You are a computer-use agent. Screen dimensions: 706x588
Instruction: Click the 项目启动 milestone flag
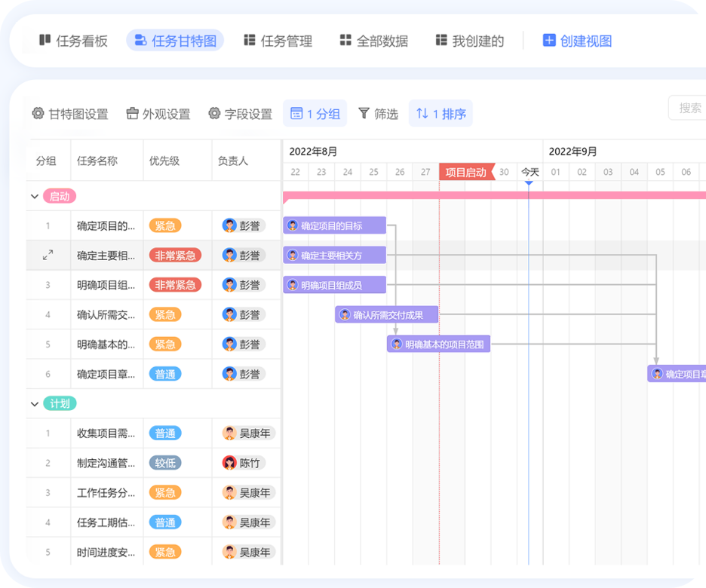click(466, 172)
